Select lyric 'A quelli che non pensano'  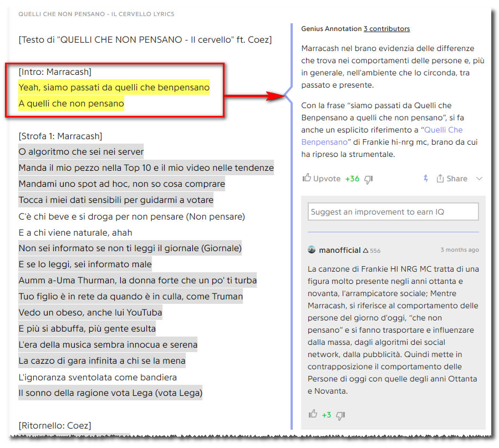pos(71,104)
